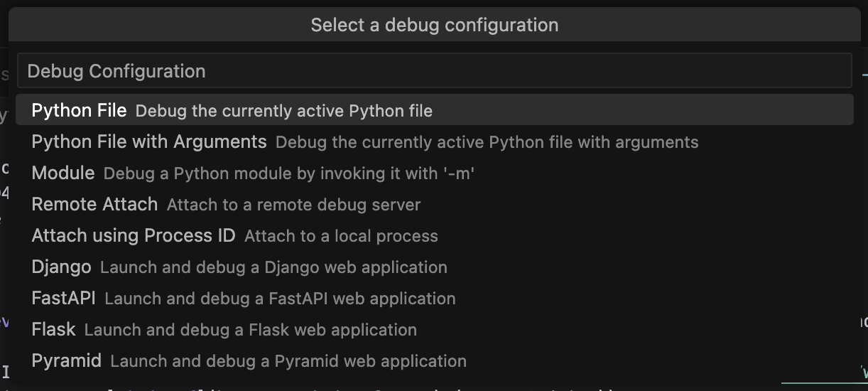Viewport: 868px width, 391px height.
Task: Select the Python File debug configuration
Action: (x=434, y=110)
